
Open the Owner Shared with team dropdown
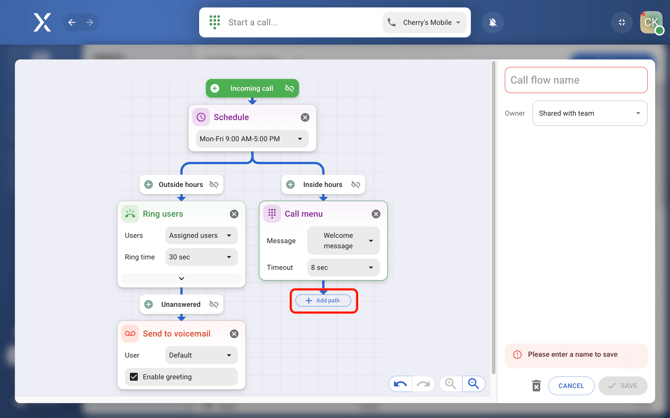589,113
